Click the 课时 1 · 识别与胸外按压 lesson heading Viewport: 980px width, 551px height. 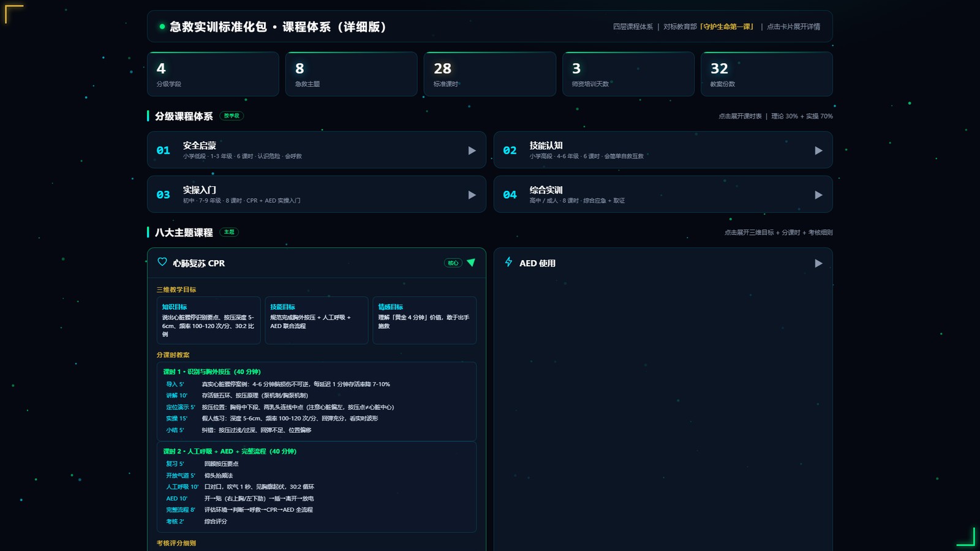click(x=212, y=372)
